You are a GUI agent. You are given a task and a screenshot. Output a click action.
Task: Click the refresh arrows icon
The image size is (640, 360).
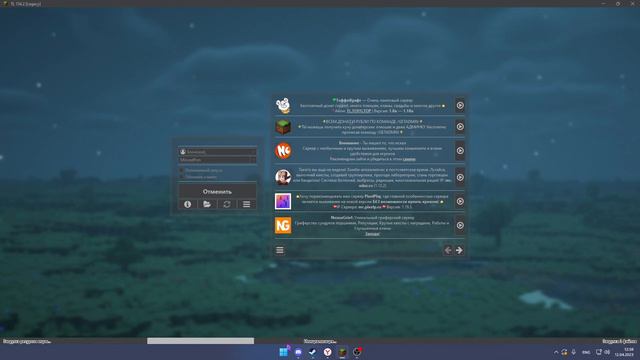pyautogui.click(x=227, y=204)
